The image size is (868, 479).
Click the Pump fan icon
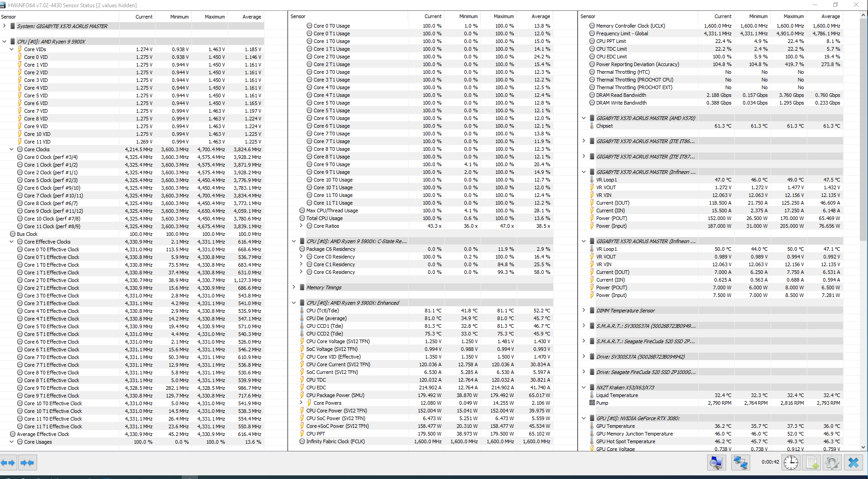click(592, 403)
